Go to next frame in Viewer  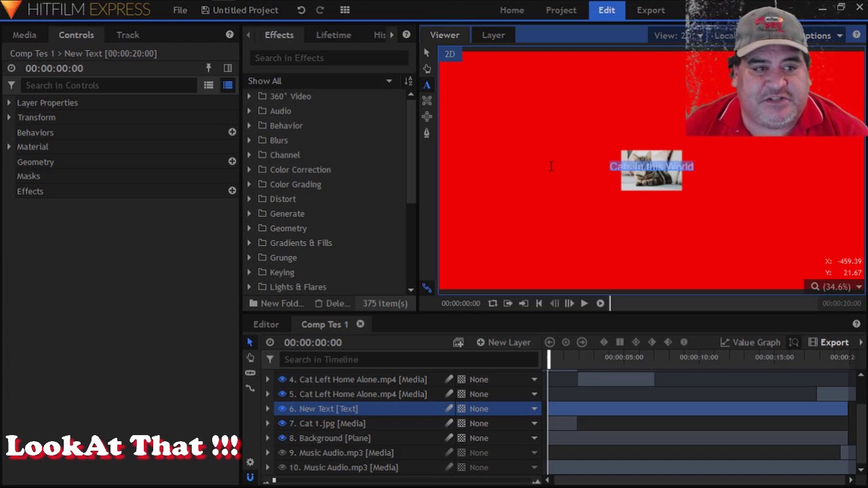pos(569,304)
